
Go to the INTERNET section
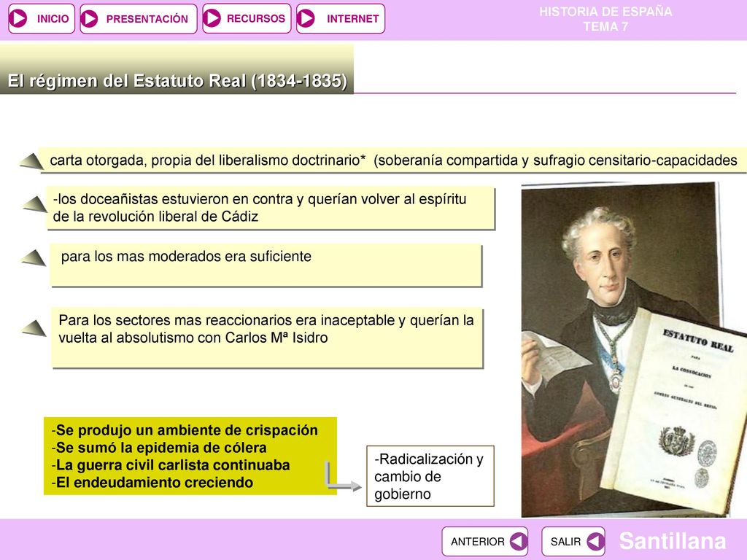[x=341, y=18]
